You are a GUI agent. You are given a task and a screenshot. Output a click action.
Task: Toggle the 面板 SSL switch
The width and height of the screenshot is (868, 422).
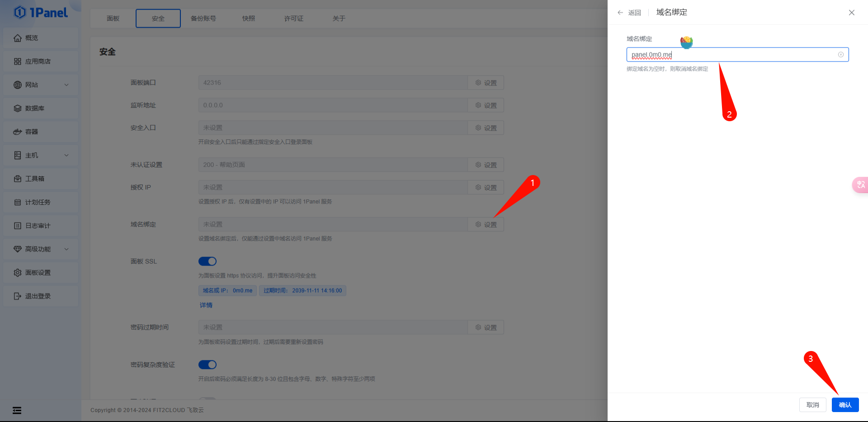pyautogui.click(x=208, y=261)
